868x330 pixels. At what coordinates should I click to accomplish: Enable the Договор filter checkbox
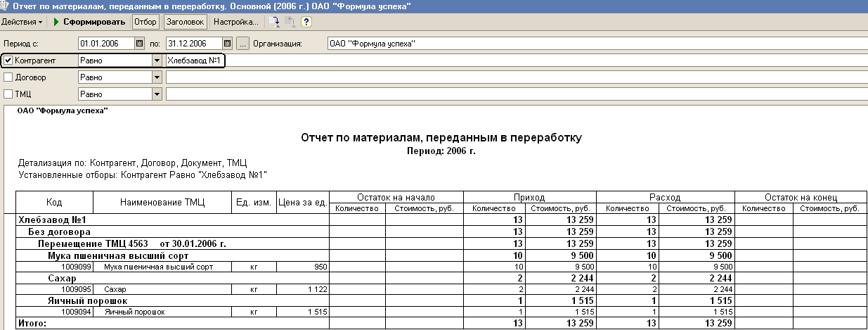8,77
